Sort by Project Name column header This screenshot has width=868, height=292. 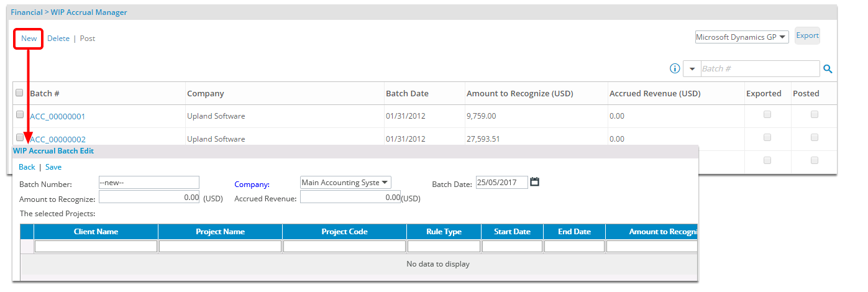click(220, 232)
